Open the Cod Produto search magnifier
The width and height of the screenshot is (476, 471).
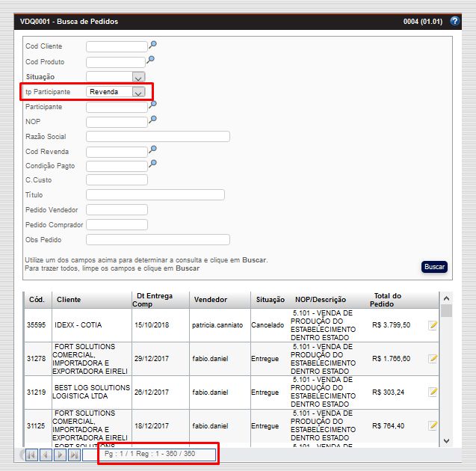coord(151,60)
